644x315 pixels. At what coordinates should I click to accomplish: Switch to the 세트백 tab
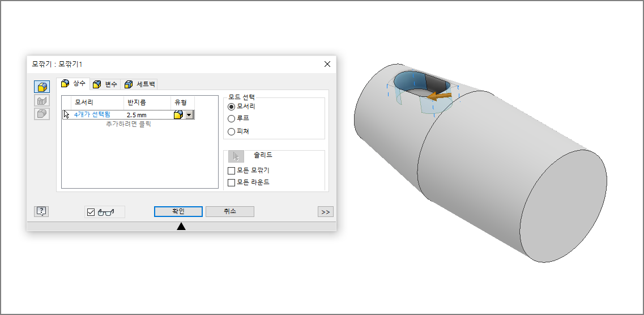(140, 84)
